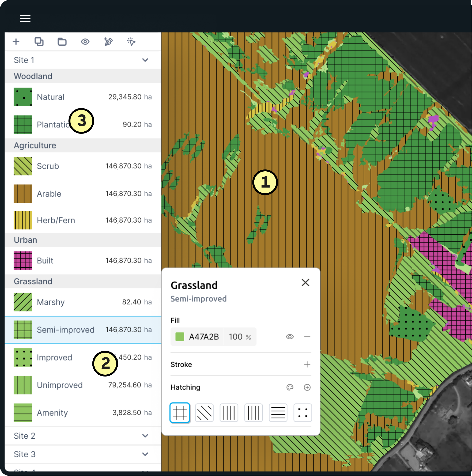Click the plus add layer icon
Viewport: 472px width, 476px height.
16,42
